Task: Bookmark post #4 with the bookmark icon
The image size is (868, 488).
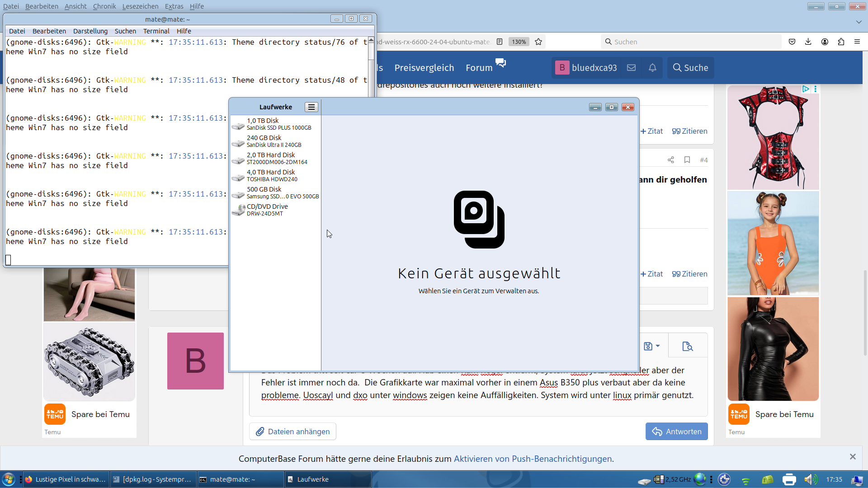Action: tap(687, 160)
